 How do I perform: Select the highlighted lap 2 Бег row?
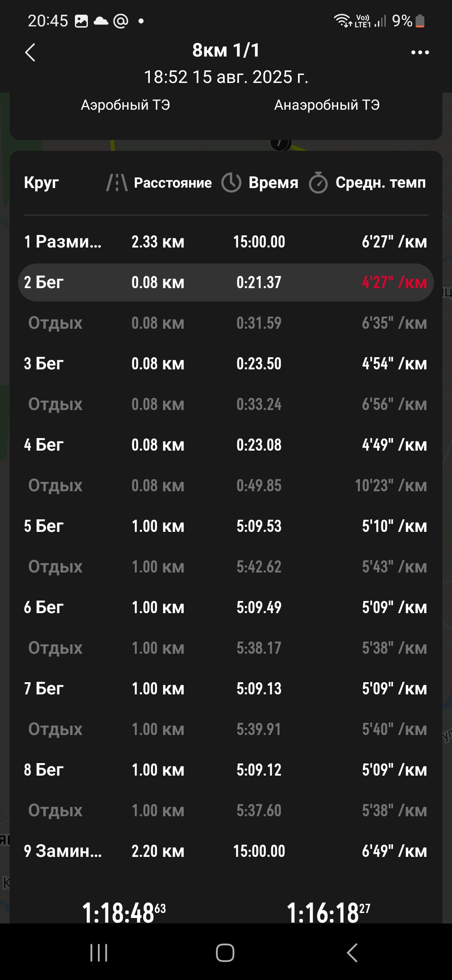point(226,282)
